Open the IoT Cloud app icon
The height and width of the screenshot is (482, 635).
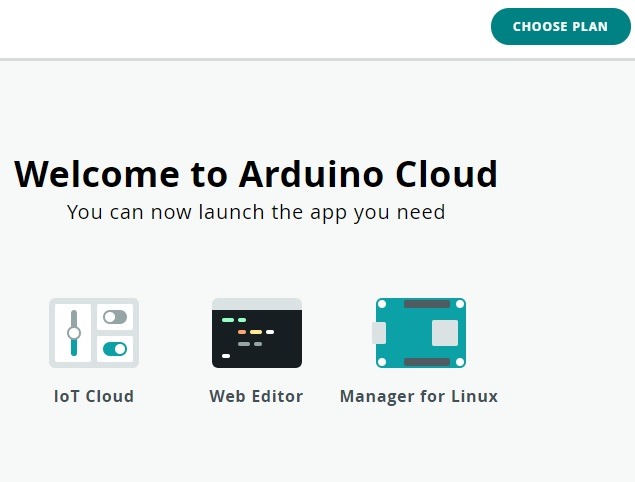(x=94, y=333)
